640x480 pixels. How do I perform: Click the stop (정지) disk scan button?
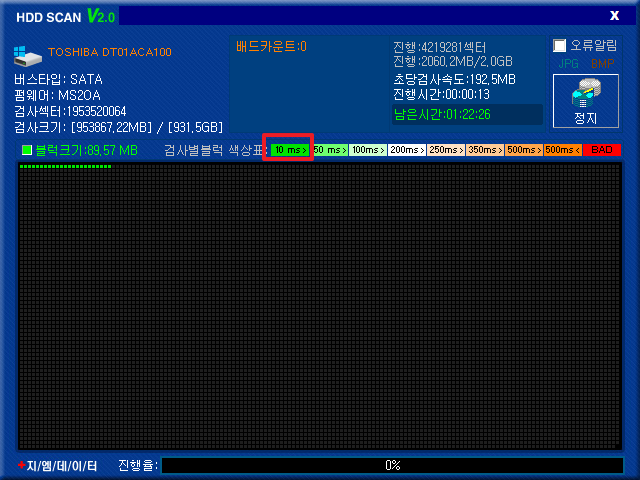coord(586,101)
